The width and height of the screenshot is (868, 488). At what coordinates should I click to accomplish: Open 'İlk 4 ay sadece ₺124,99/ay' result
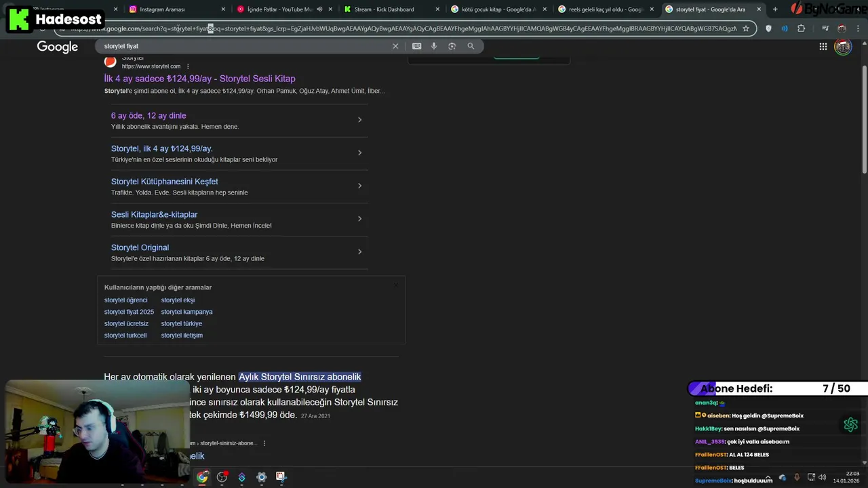199,79
